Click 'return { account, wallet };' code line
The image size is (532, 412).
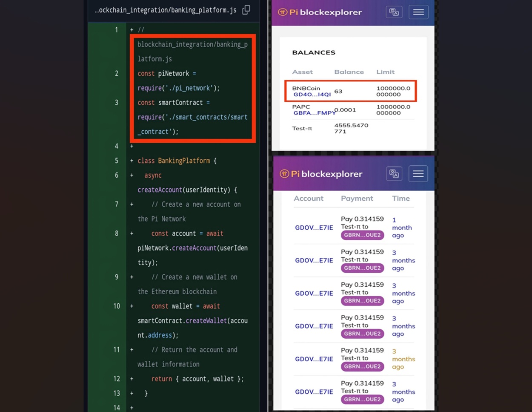coord(197,379)
